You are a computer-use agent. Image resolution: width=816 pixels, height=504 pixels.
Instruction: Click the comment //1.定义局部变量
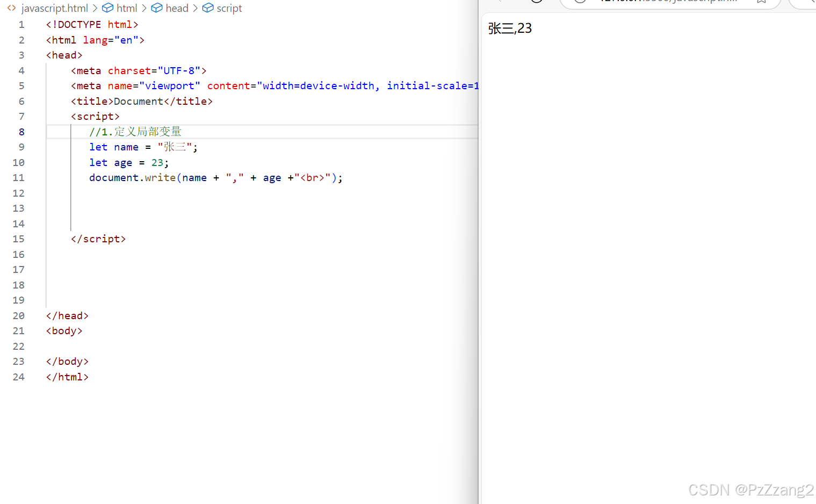tap(135, 132)
